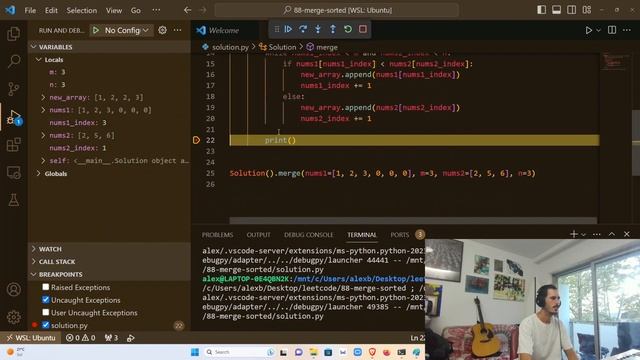Toggle solution.py breakpoint checkbox
Image resolution: width=640 pixels, height=360 pixels.
[x=46, y=325]
